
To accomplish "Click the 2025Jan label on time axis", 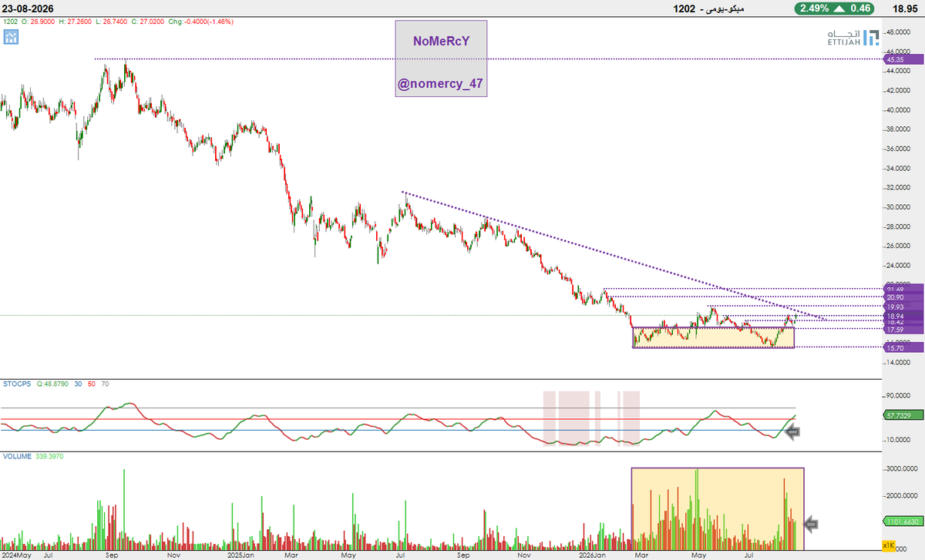I will pos(241,554).
